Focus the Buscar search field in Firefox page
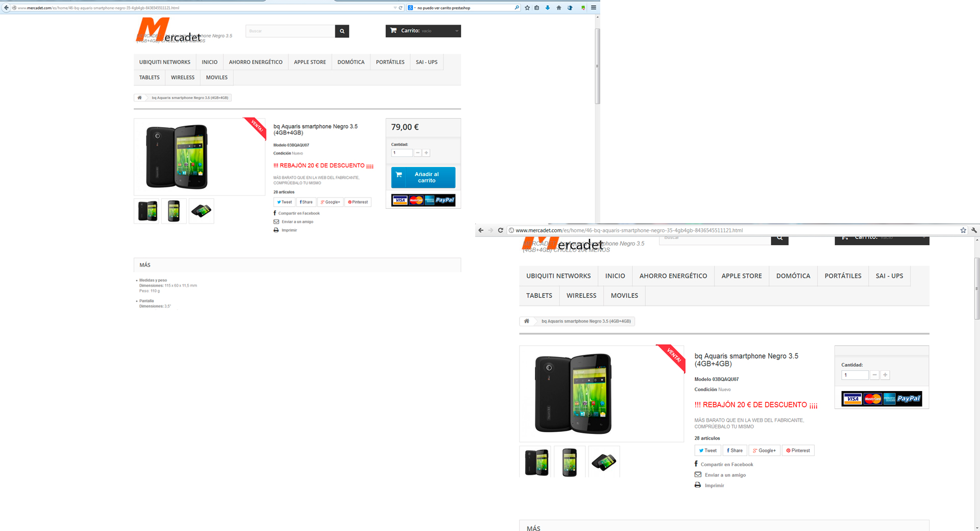 pos(290,31)
